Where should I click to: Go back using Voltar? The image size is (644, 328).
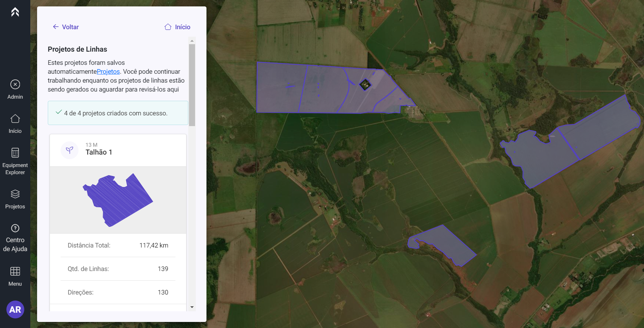coord(66,27)
